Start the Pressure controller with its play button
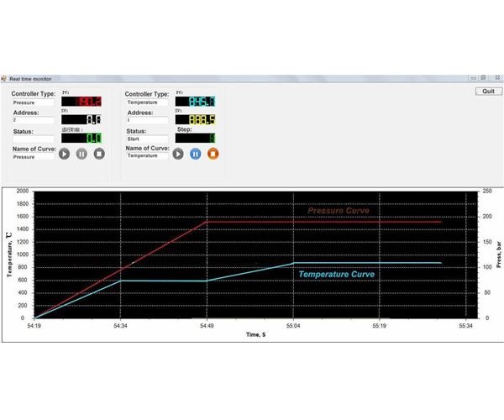The width and height of the screenshot is (504, 420). [x=64, y=154]
